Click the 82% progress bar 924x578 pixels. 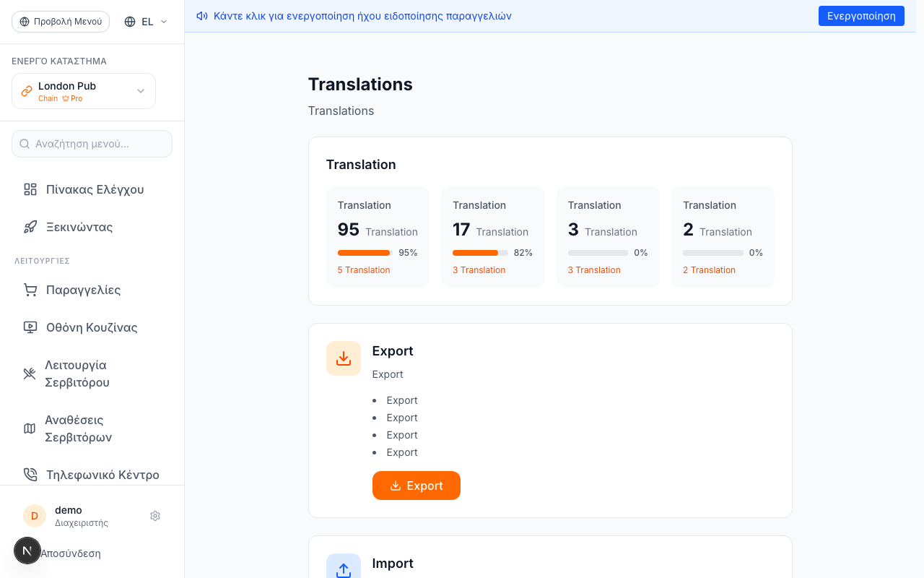tap(480, 253)
